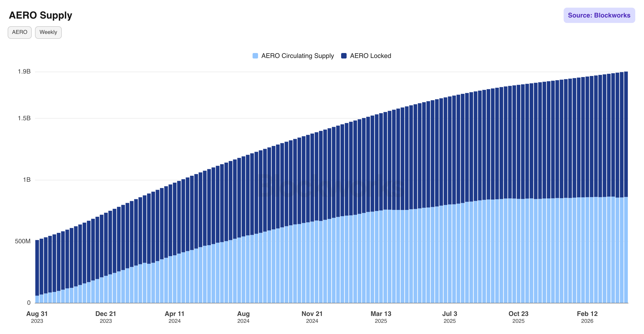Screen dimensions: 644x334
Task: Click the 1.9B y-axis label
Action: [x=24, y=72]
